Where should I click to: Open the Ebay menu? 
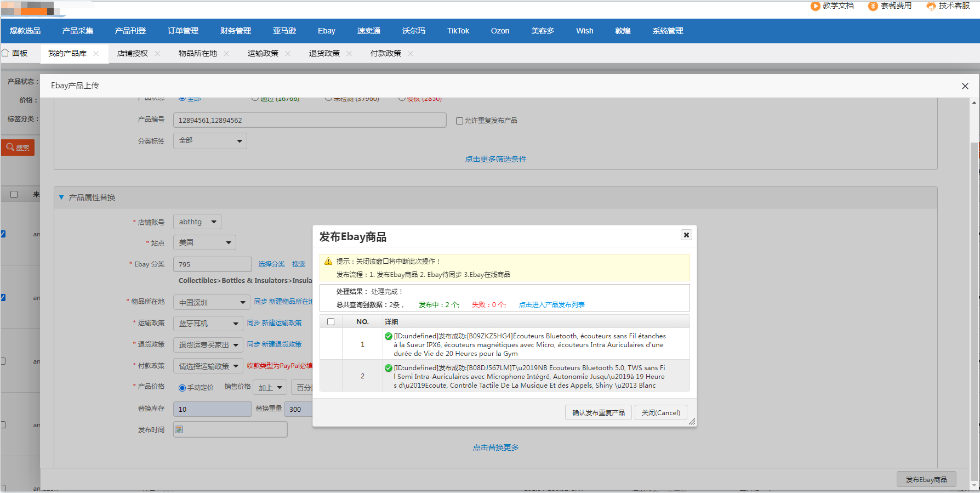(x=327, y=31)
